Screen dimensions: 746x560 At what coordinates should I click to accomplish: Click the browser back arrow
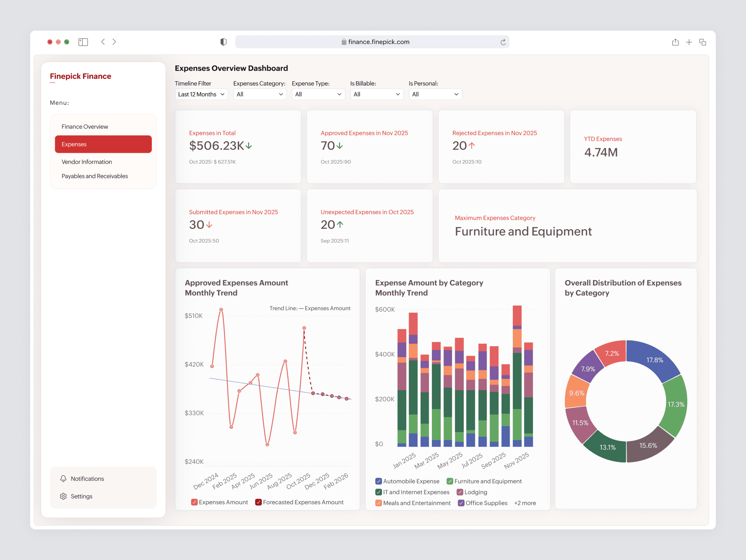point(103,42)
